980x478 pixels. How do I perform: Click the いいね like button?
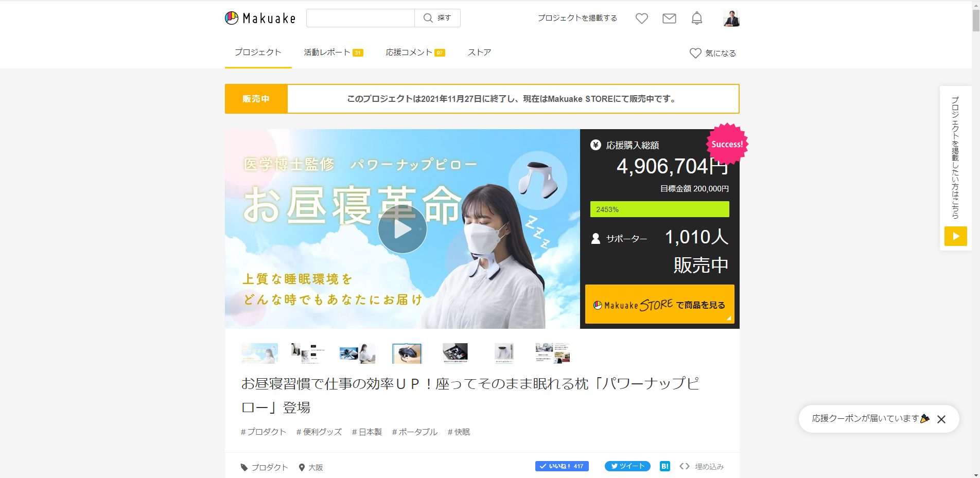[x=562, y=466]
